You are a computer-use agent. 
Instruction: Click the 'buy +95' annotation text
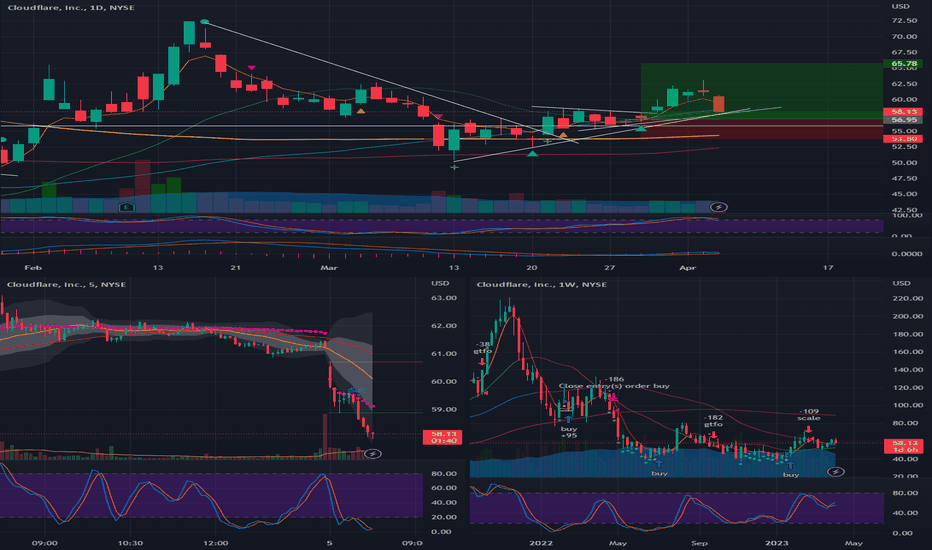click(569, 432)
